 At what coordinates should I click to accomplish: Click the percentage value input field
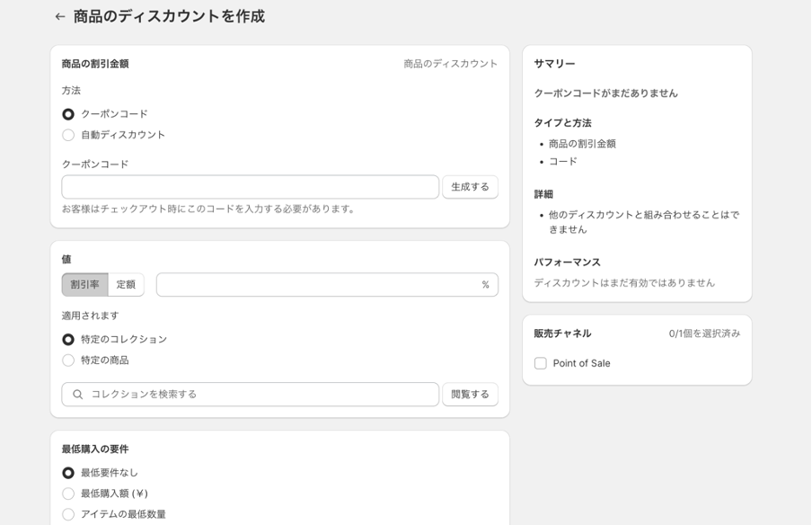327,285
